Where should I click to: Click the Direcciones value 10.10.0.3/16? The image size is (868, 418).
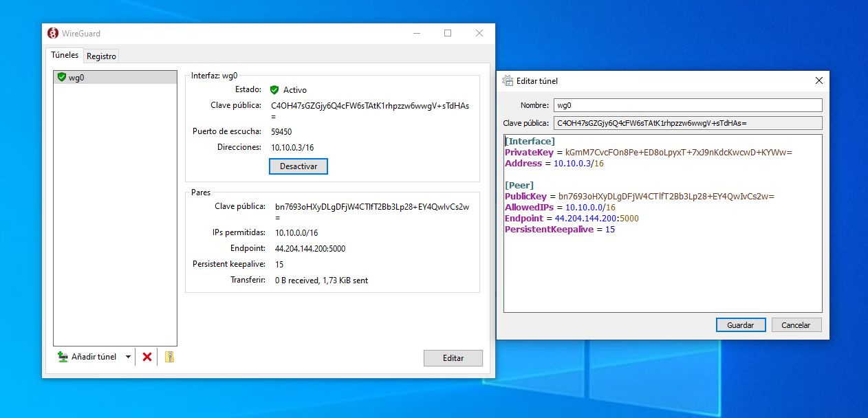(x=292, y=148)
